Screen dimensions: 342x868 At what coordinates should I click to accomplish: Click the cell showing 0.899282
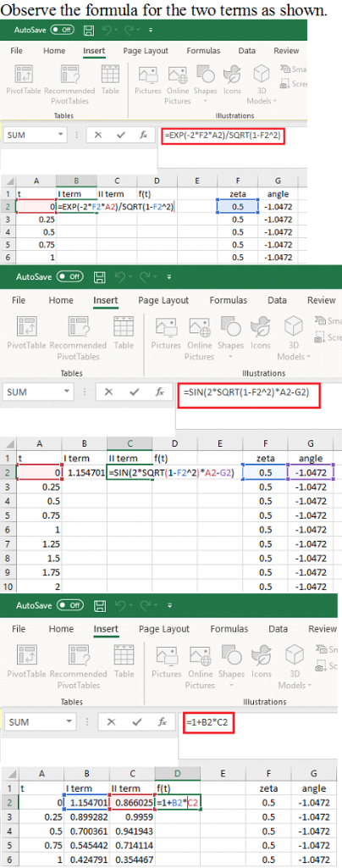click(x=86, y=817)
